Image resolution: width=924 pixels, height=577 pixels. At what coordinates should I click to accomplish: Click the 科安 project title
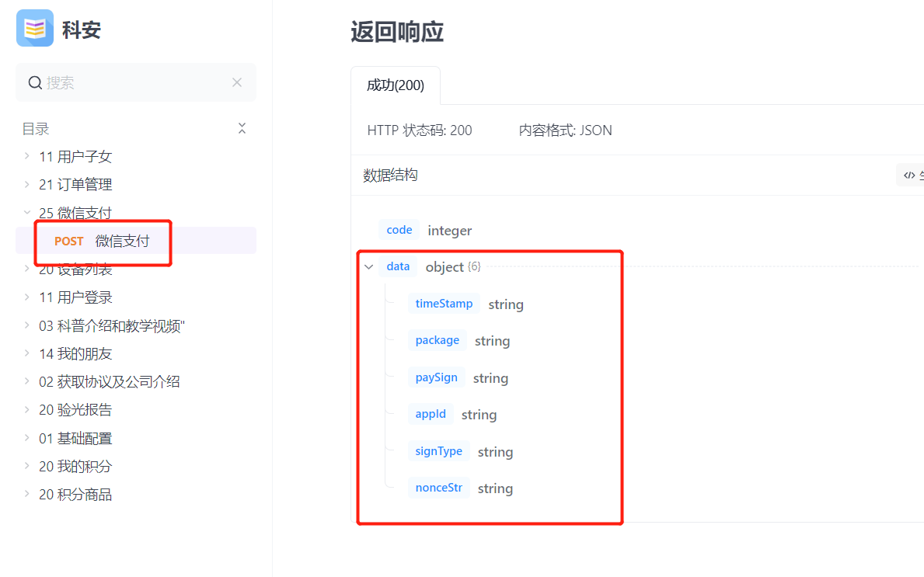point(82,30)
